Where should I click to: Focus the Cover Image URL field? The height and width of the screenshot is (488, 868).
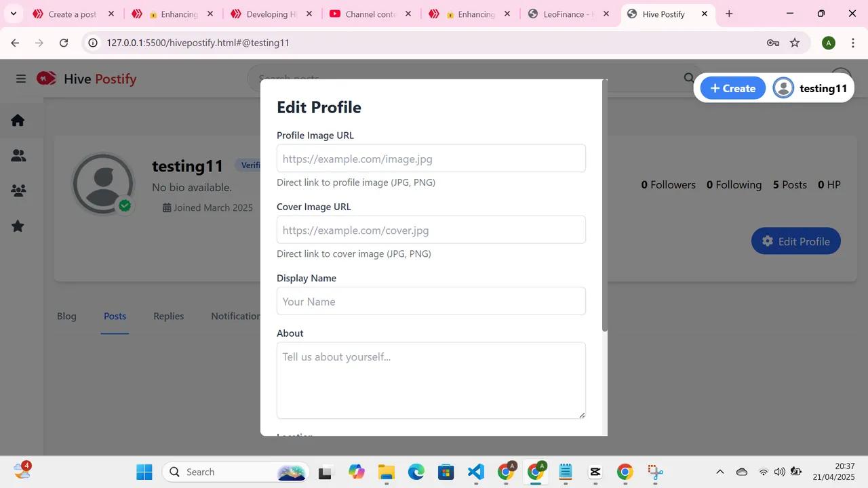coord(431,230)
